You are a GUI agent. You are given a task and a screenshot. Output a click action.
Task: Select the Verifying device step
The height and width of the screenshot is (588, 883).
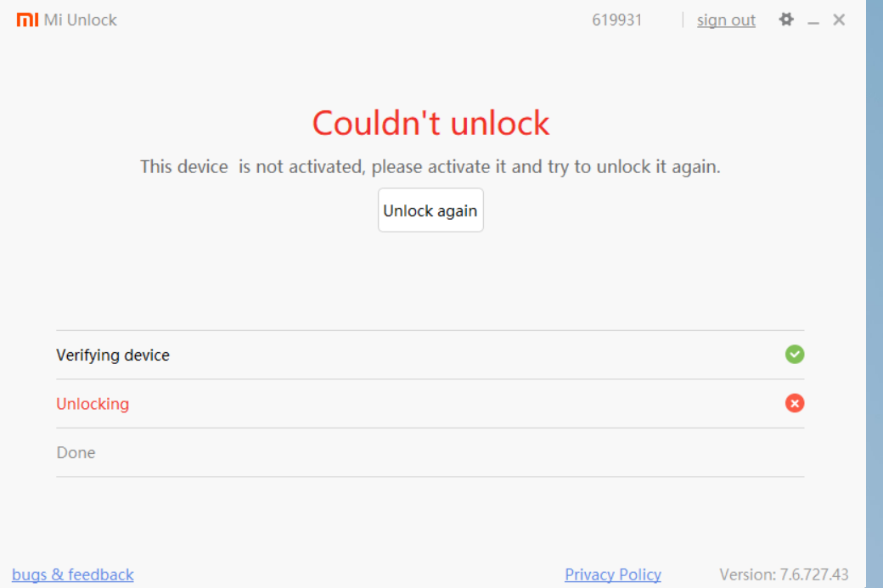tap(113, 355)
